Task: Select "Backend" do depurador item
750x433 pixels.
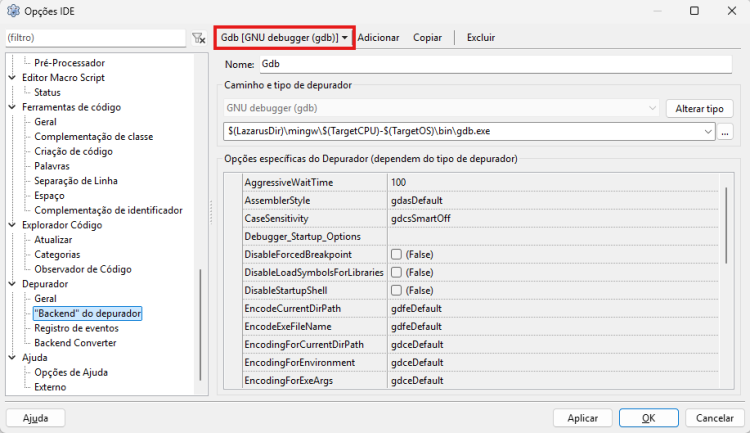Action: (x=88, y=313)
